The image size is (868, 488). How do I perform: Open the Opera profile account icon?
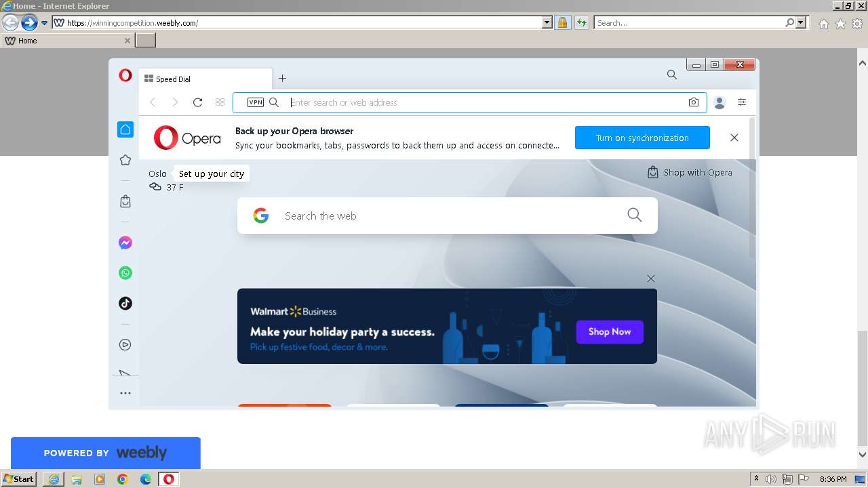720,102
